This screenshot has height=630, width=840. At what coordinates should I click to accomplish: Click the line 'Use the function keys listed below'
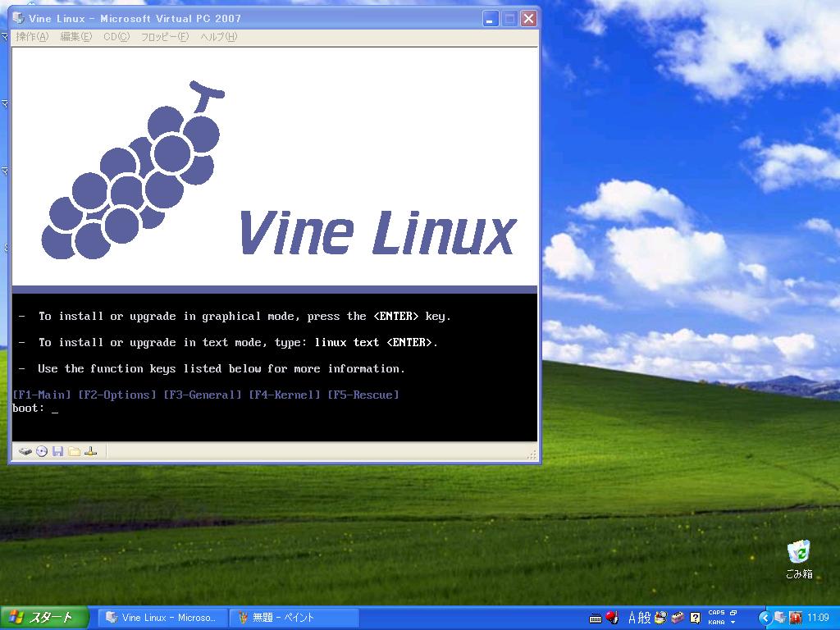(212, 369)
